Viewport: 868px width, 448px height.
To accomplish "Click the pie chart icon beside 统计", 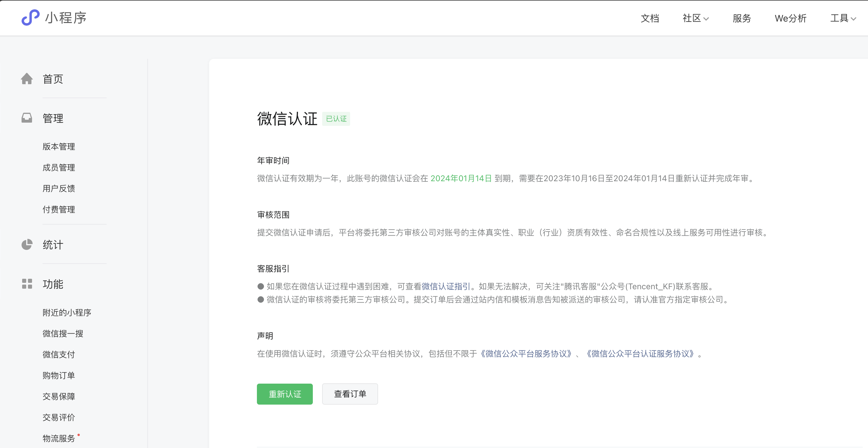I will pyautogui.click(x=27, y=244).
